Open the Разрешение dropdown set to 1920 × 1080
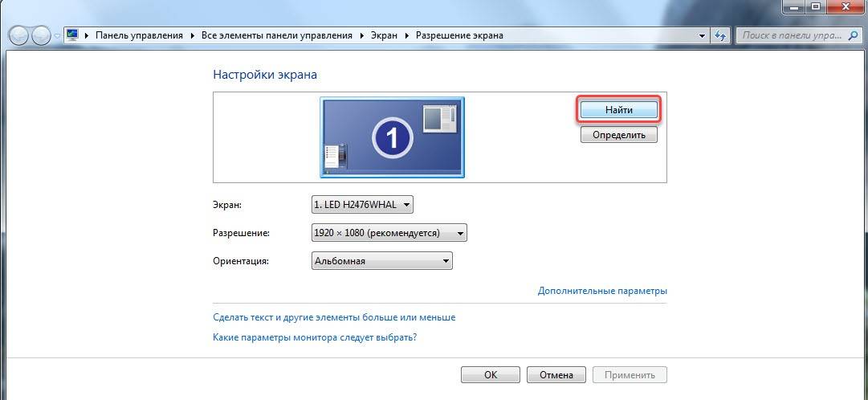 click(389, 233)
